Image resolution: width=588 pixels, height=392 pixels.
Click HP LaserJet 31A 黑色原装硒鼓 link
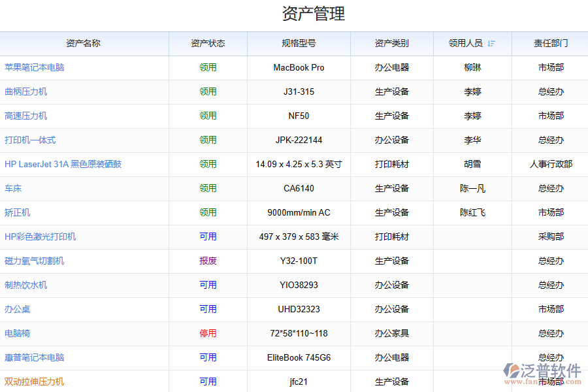point(63,164)
